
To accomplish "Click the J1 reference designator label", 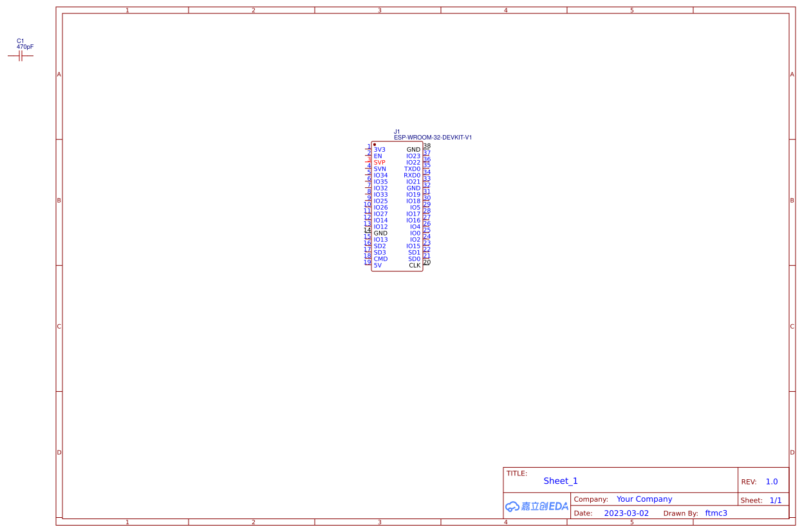I will [x=396, y=132].
